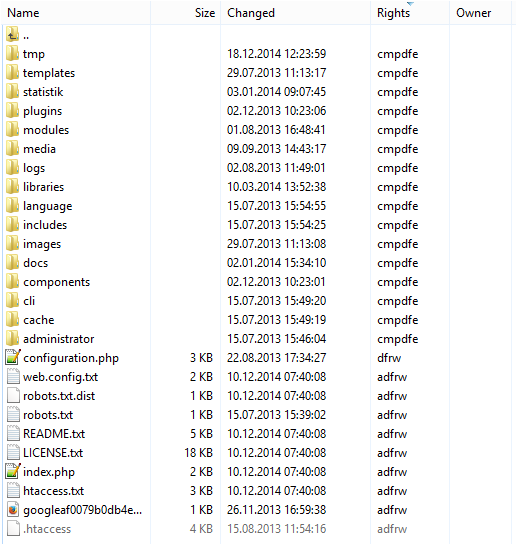Click the templates folder name
This screenshot has height=544, width=516.
(49, 73)
